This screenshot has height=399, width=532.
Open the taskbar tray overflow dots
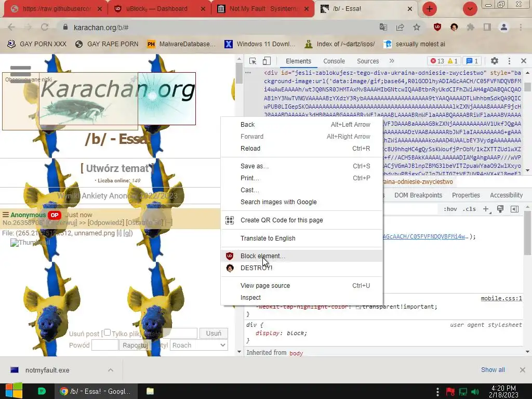(x=437, y=392)
